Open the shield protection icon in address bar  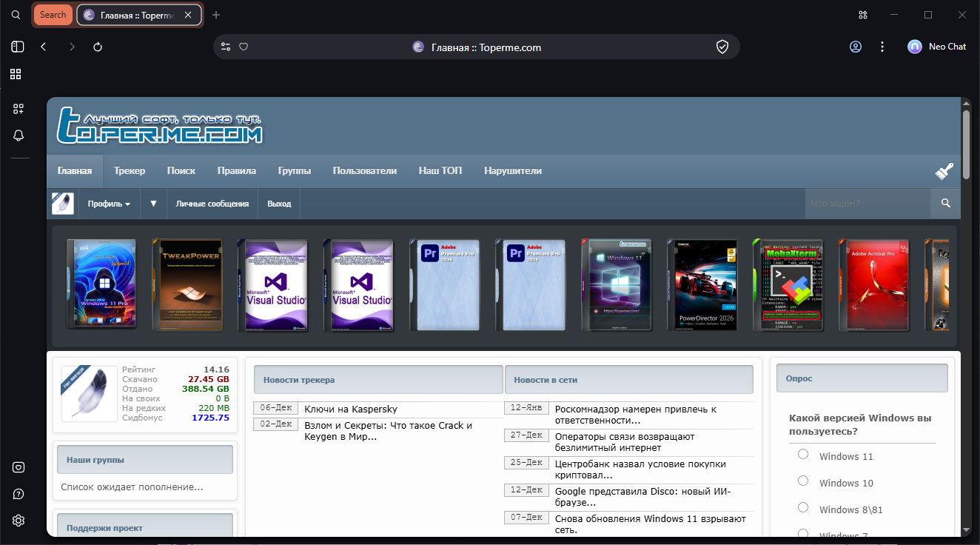click(x=722, y=47)
